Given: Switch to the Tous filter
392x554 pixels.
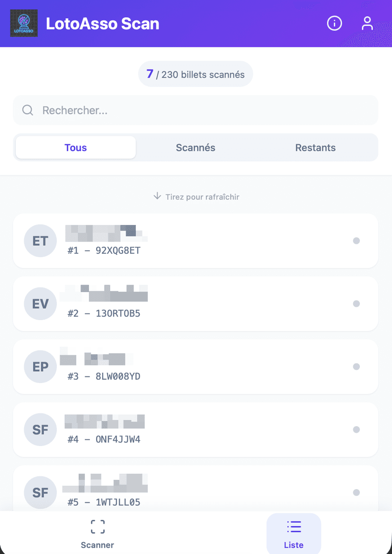Looking at the screenshot, I should [76, 148].
